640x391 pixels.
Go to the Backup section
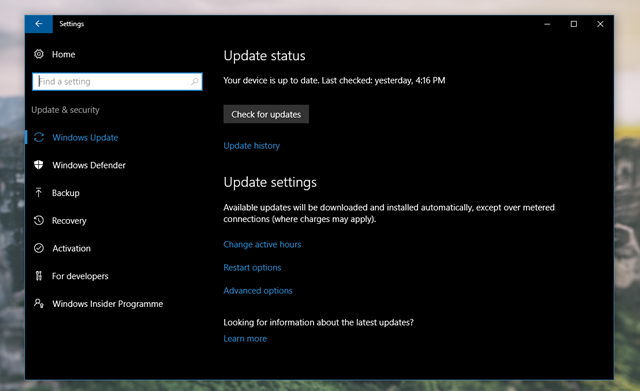65,193
